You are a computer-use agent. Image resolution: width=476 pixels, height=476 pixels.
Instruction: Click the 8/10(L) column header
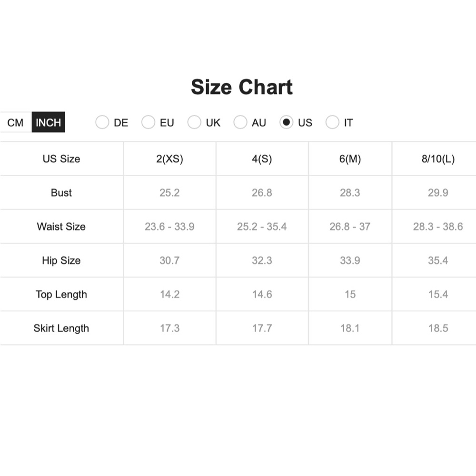[x=438, y=159]
